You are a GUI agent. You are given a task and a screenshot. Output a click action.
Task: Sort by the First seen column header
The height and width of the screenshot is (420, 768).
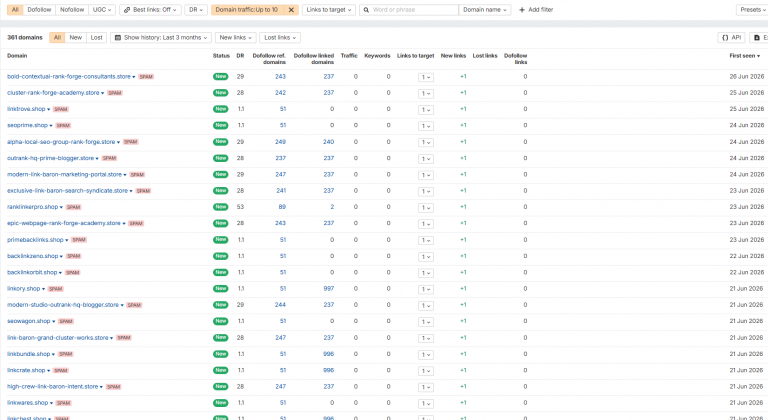coord(744,56)
